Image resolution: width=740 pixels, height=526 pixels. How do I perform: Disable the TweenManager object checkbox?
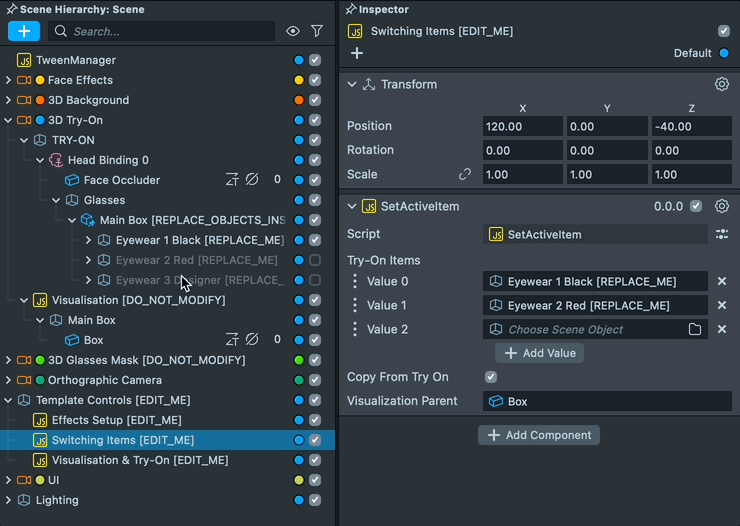coord(315,60)
